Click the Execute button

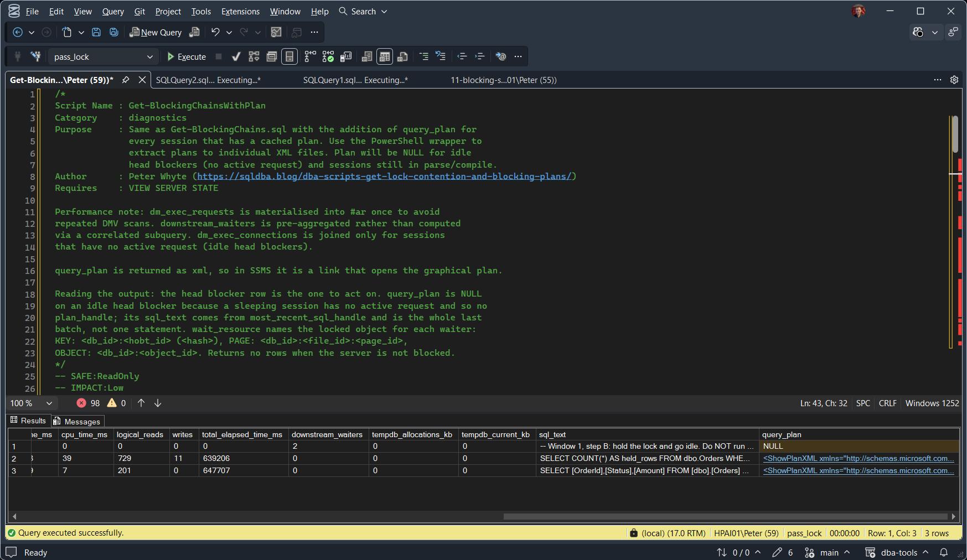[187, 56]
